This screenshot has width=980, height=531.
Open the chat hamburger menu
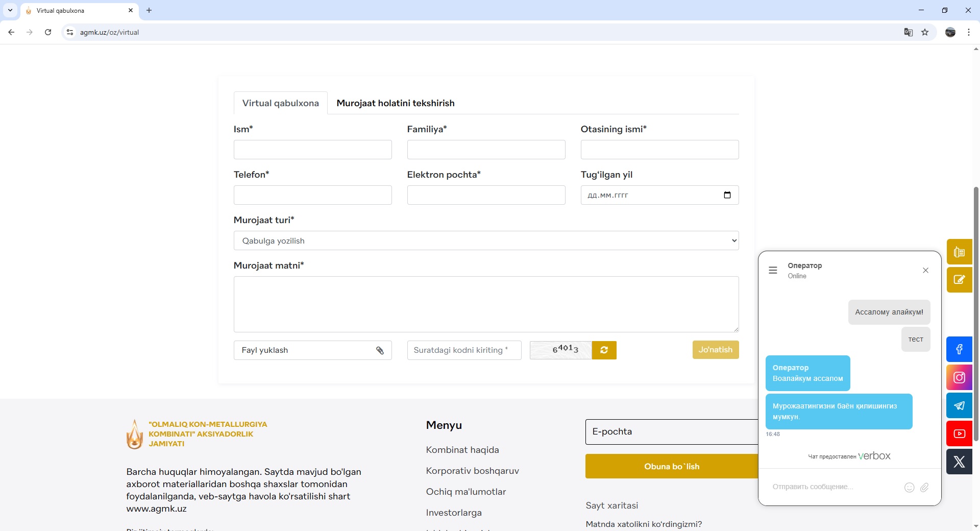click(x=773, y=270)
